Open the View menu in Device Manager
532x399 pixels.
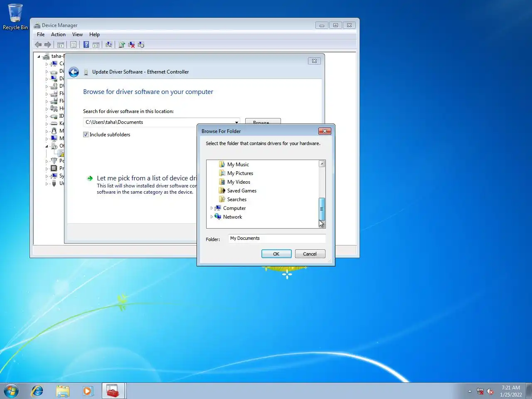(77, 34)
